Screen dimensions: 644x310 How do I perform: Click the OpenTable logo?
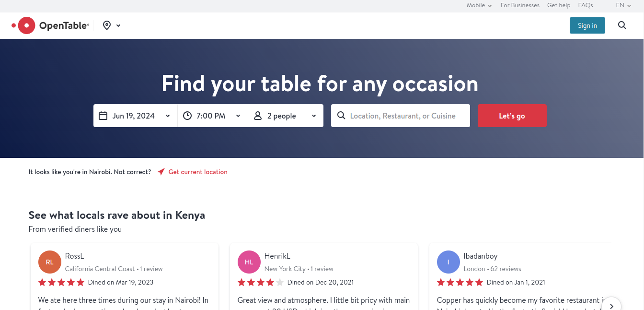(50, 25)
